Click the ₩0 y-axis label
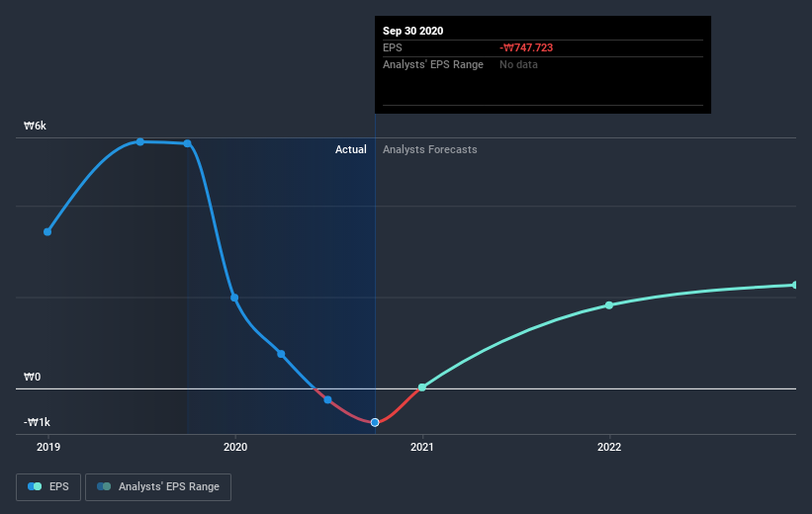The image size is (812, 514). click(x=32, y=377)
